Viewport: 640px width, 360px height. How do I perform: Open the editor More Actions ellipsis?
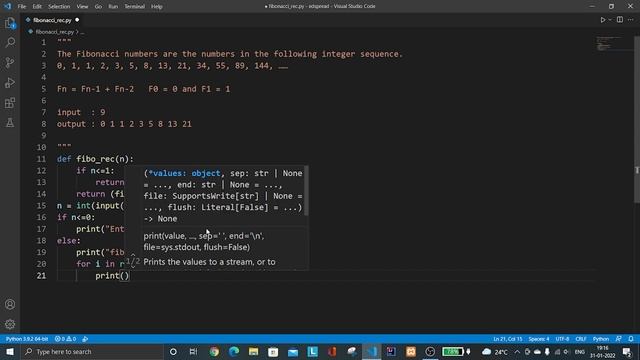[x=631, y=20]
